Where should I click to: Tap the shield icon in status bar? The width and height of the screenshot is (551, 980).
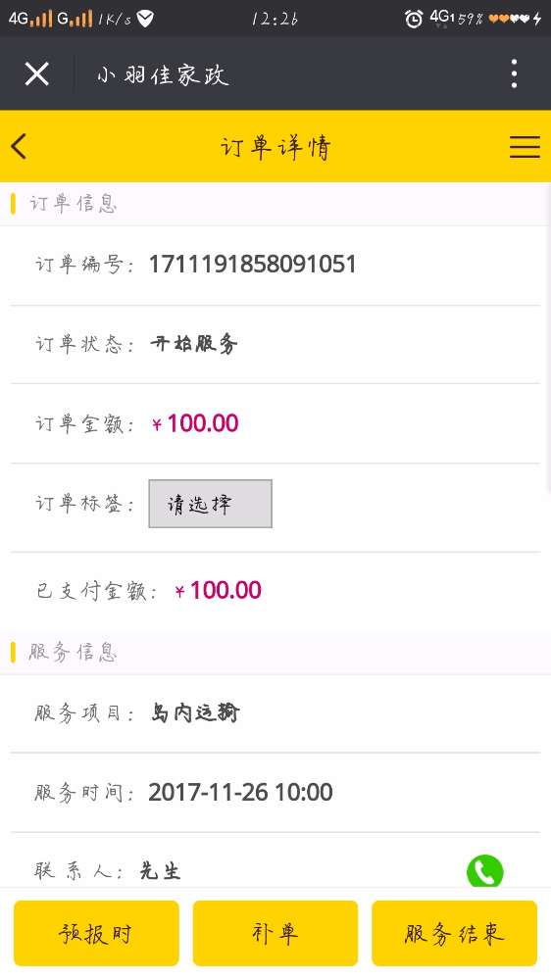[x=145, y=19]
